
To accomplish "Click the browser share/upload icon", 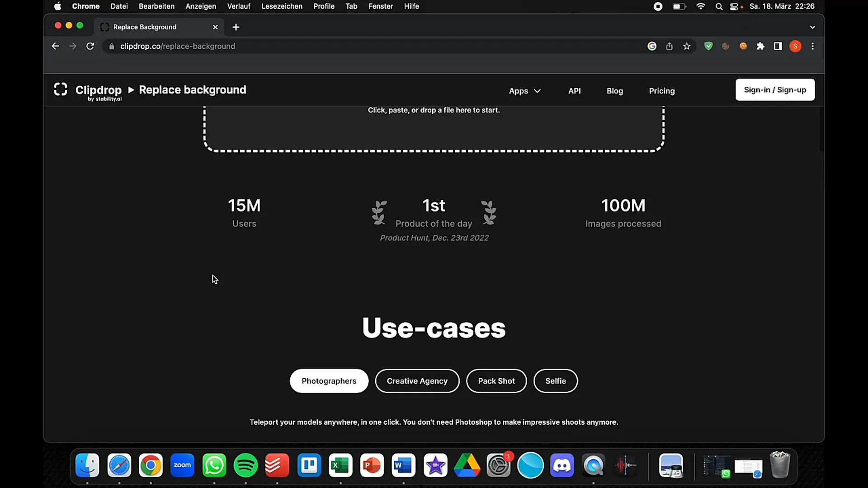I will coord(669,46).
